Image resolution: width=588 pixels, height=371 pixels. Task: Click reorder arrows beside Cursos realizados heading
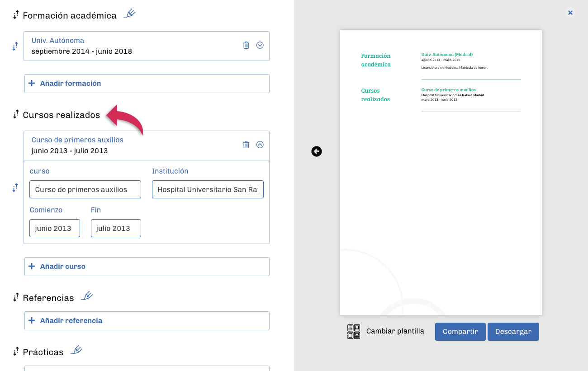(16, 114)
